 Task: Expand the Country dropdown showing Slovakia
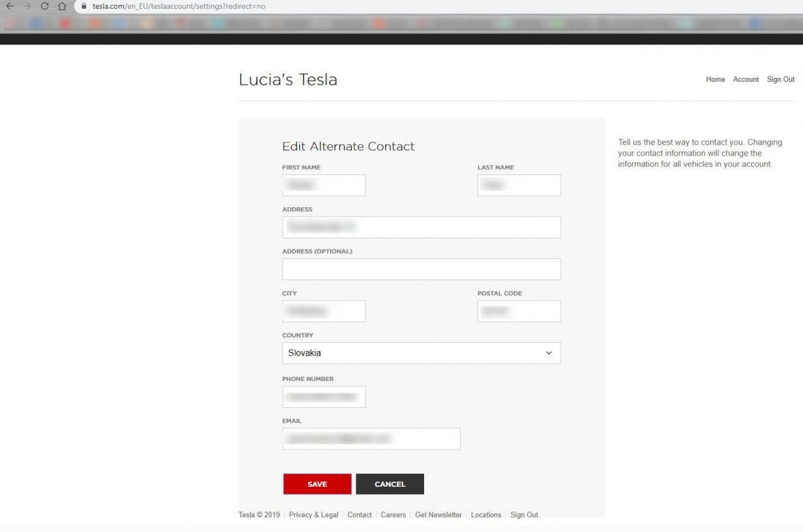coord(421,353)
